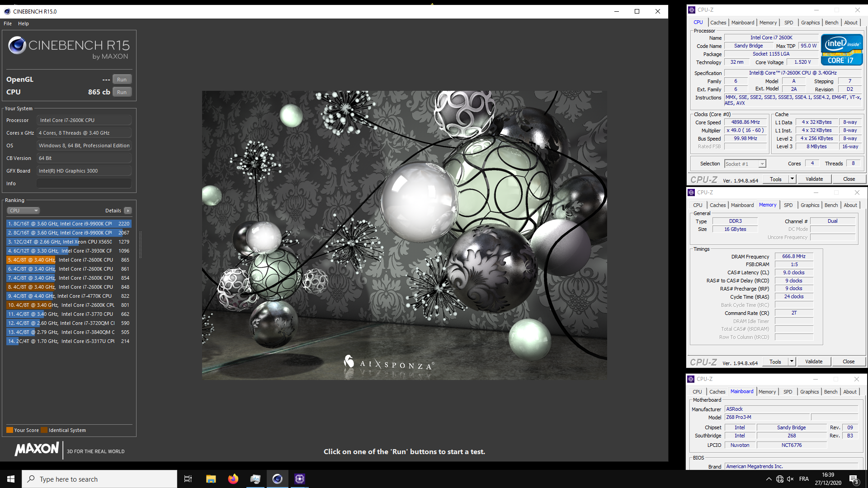Click the MAXON logo in Cinebench footer
868x488 pixels.
pos(37,449)
